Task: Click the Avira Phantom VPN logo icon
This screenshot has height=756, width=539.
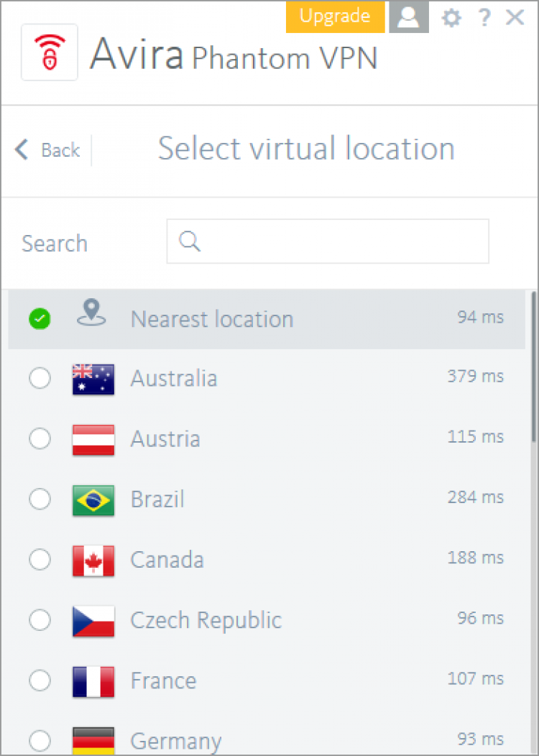Action: click(50, 52)
